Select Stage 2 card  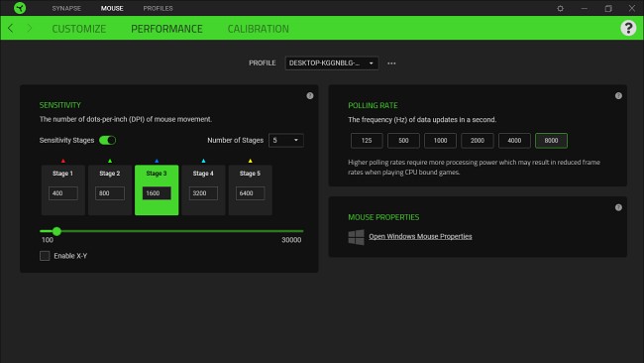pos(110,189)
